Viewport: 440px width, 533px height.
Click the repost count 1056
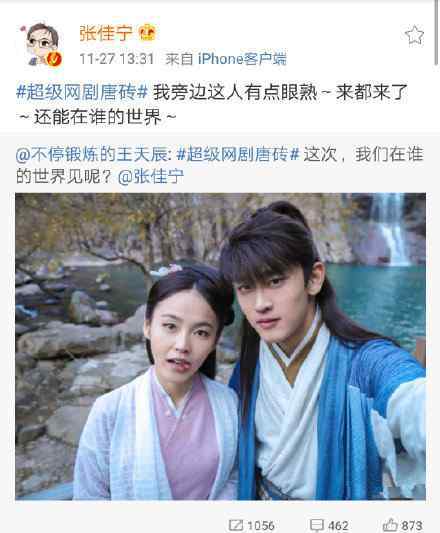coord(261,526)
